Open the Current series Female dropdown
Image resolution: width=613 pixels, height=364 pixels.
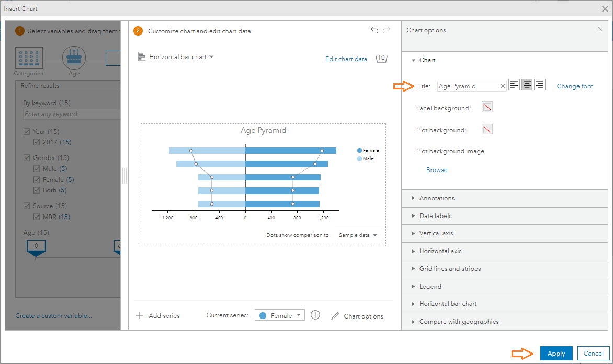click(x=280, y=315)
